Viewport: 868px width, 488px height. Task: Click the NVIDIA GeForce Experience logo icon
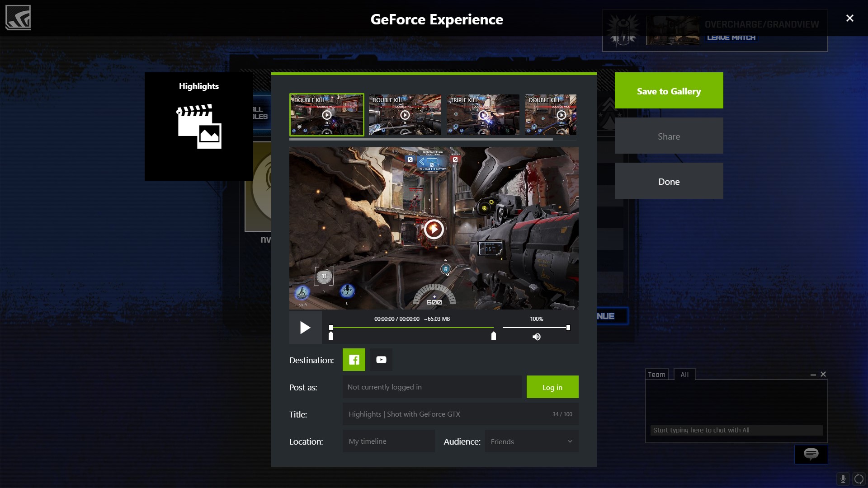pyautogui.click(x=18, y=17)
